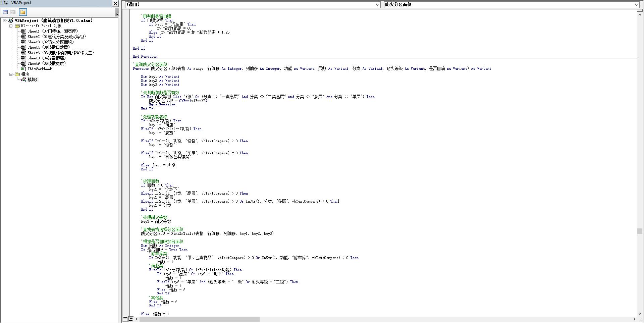Viewport: 644px width, 323px height.
Task: Click the Sheet8 worksheet icon
Action: (23, 58)
